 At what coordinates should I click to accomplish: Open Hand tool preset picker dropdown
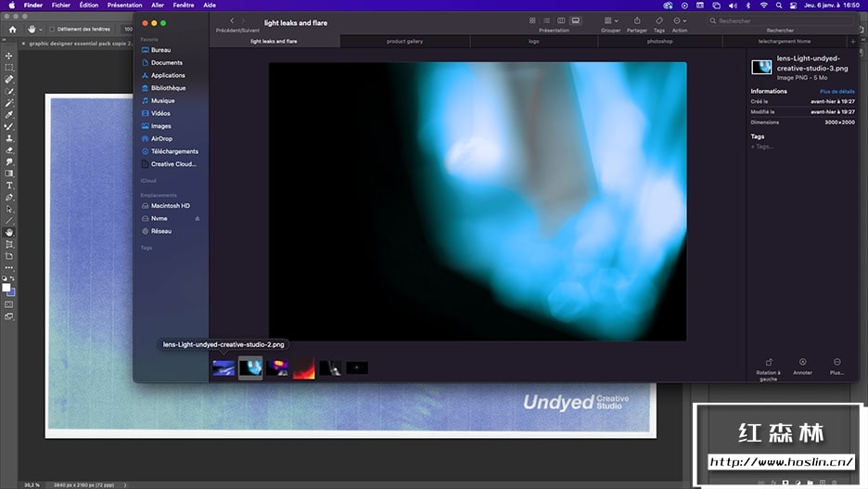(41, 30)
